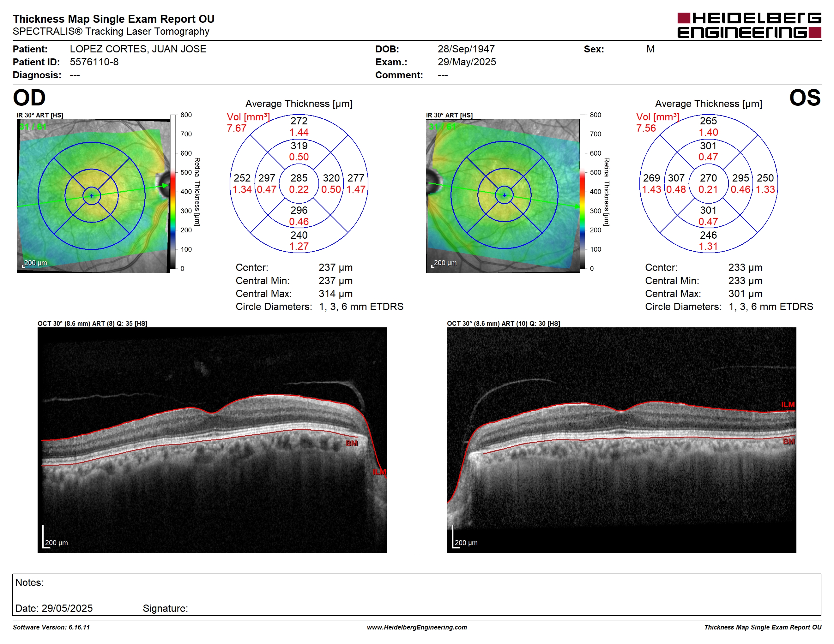This screenshot has height=644, width=834.
Task: Click Software Version: 6.16.11 footer text
Action: (51, 627)
